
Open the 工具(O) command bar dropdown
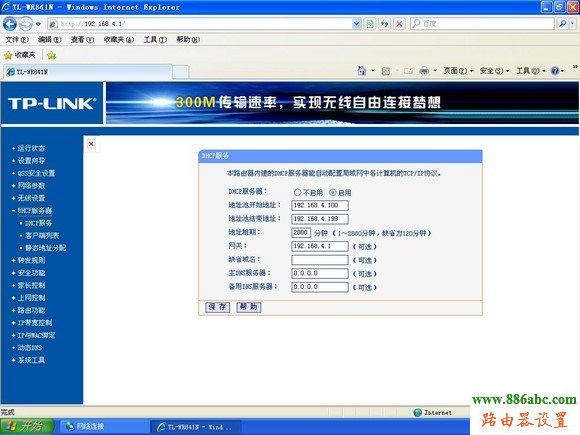(x=531, y=71)
